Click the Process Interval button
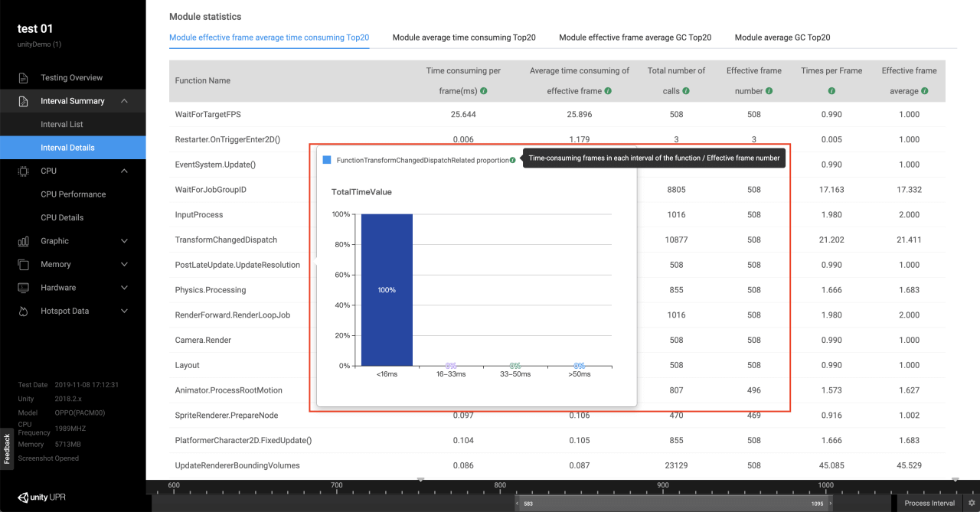980x512 pixels. pos(929,504)
